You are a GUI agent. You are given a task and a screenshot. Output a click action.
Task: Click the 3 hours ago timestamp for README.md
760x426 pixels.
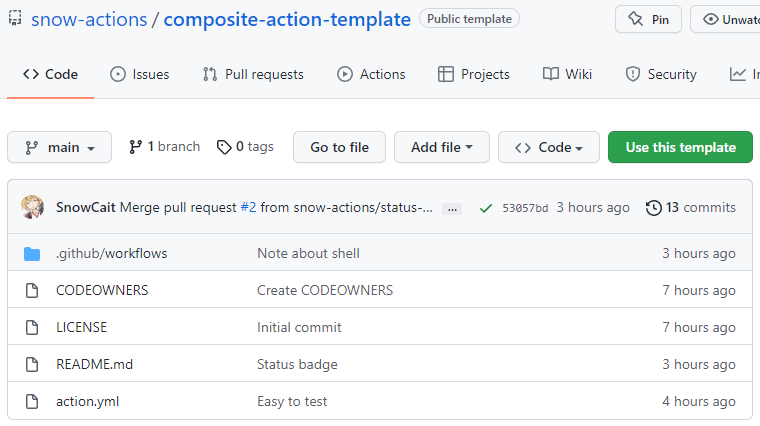click(699, 364)
